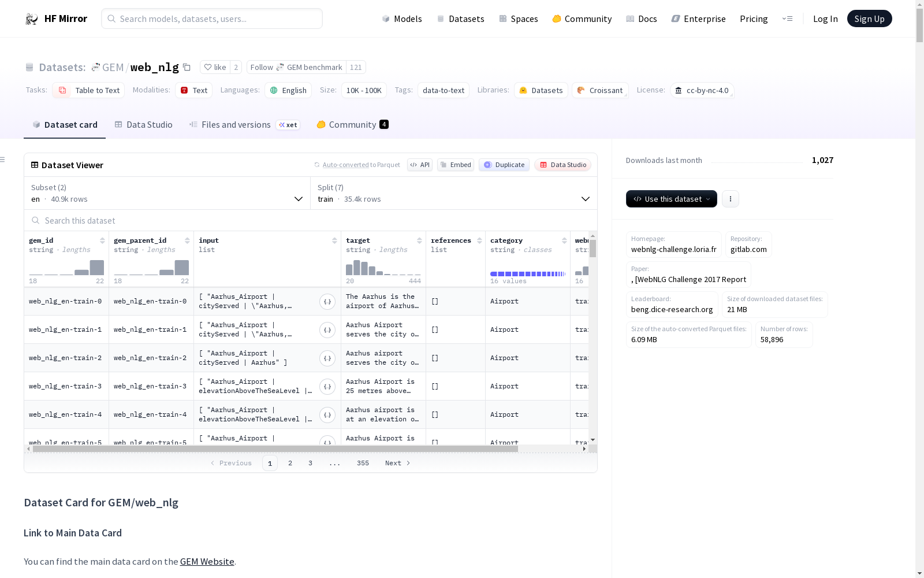Expand JSON for web_nlg_en-train-3 input cell

327,387
